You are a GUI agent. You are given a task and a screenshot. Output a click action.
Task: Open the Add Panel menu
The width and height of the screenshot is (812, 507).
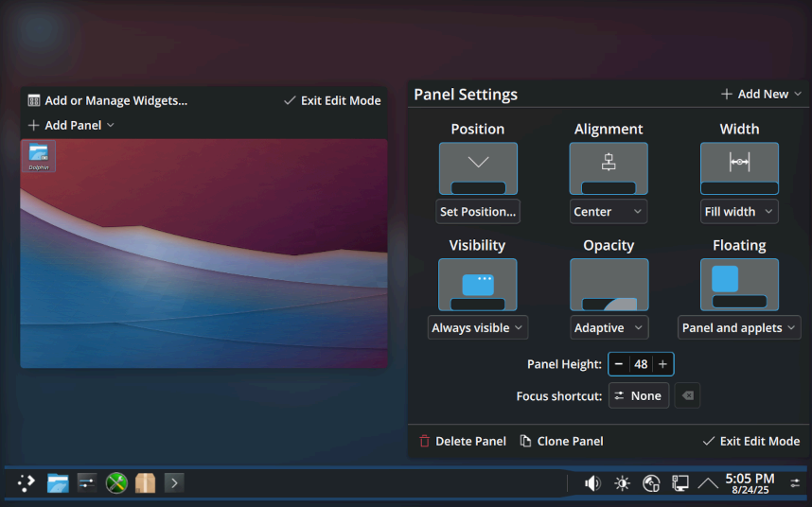(72, 125)
